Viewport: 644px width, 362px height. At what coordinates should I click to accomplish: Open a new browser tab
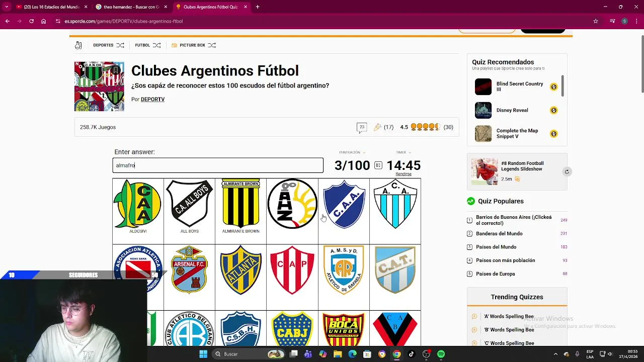click(258, 7)
